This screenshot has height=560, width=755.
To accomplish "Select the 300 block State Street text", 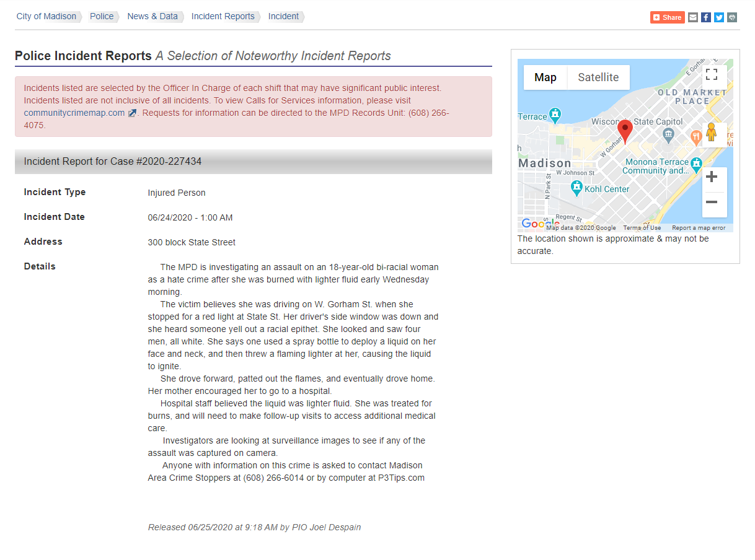I will tap(192, 242).
